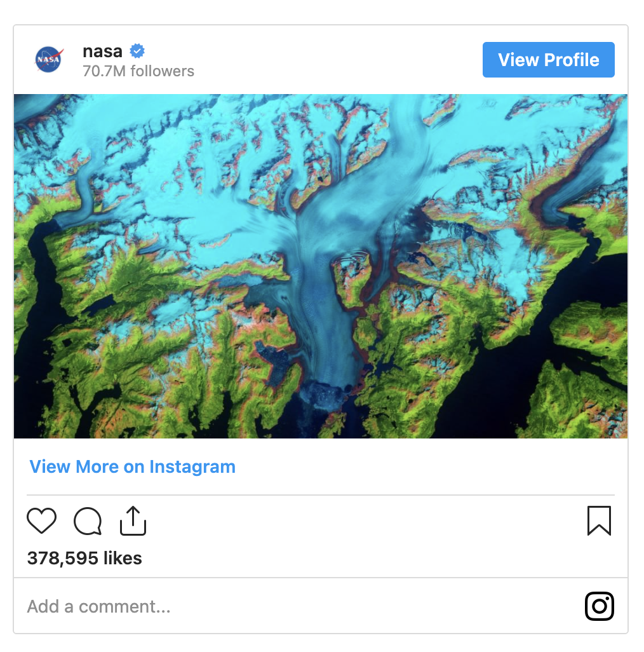This screenshot has height=652, width=644.
Task: Click the blue verified badge next to nasa
Action: pyautogui.click(x=137, y=51)
